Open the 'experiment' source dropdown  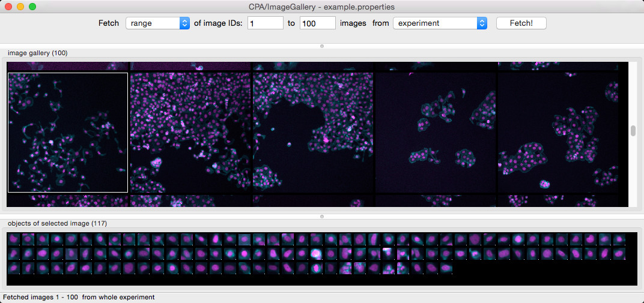pos(440,23)
